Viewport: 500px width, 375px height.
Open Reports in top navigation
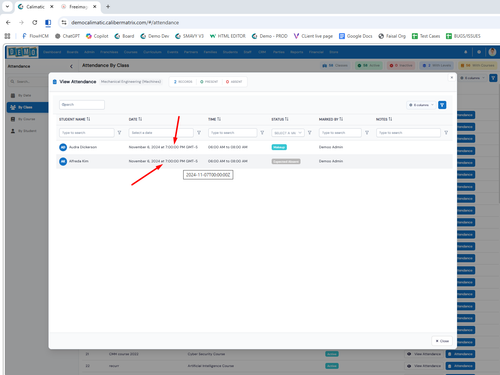(x=297, y=52)
